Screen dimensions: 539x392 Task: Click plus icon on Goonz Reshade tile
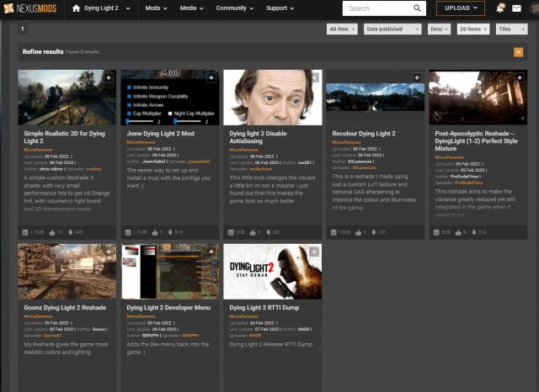click(x=109, y=252)
